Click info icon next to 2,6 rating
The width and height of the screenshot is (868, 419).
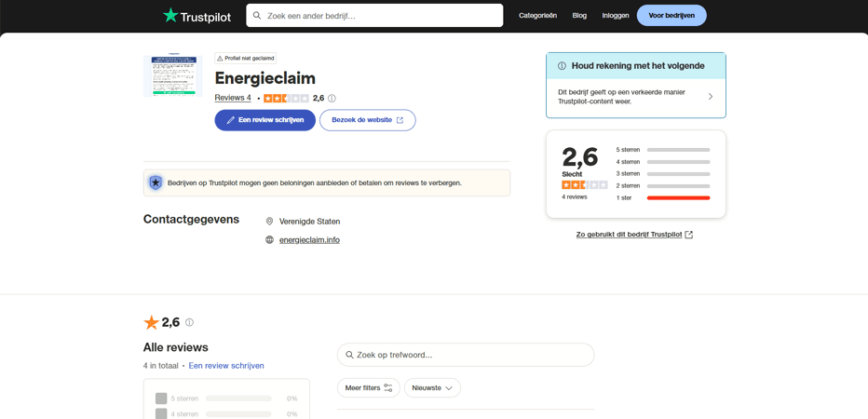point(332,99)
